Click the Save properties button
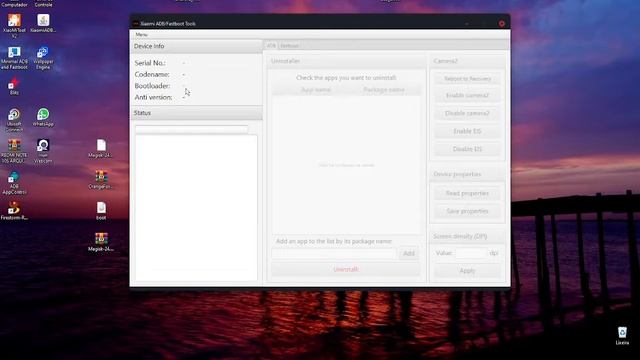Image resolution: width=640 pixels, height=360 pixels. click(467, 211)
